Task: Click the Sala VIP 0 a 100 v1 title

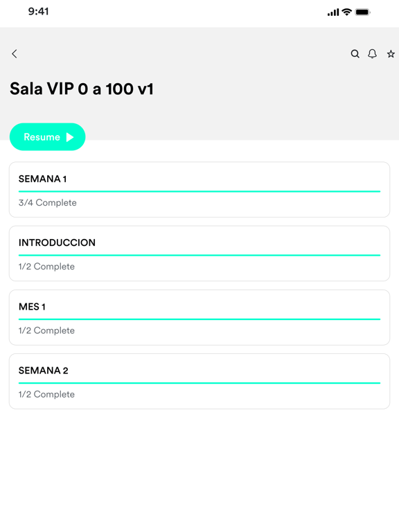Action: 82,89
